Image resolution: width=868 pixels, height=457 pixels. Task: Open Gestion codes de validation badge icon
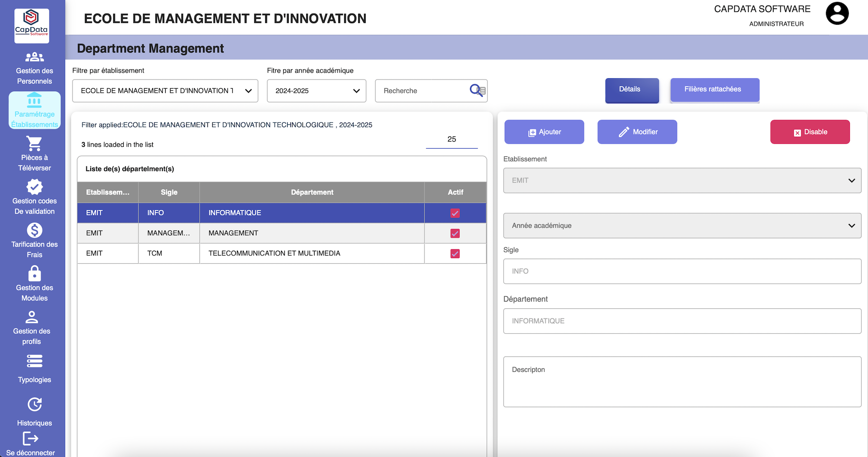35,187
